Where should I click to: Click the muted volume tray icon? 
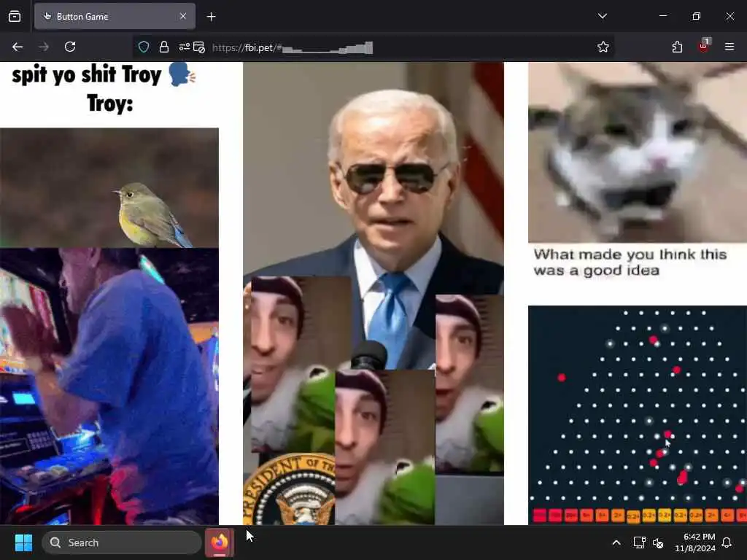(x=659, y=542)
